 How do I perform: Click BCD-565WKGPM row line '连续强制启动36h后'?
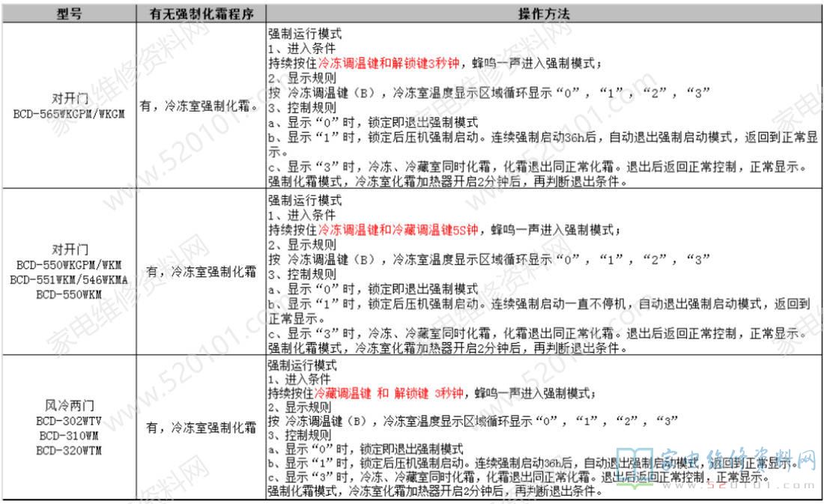pos(543,137)
